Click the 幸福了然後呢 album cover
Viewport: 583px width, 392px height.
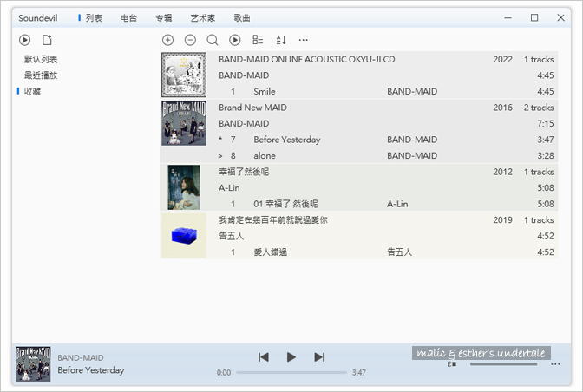pyautogui.click(x=184, y=187)
